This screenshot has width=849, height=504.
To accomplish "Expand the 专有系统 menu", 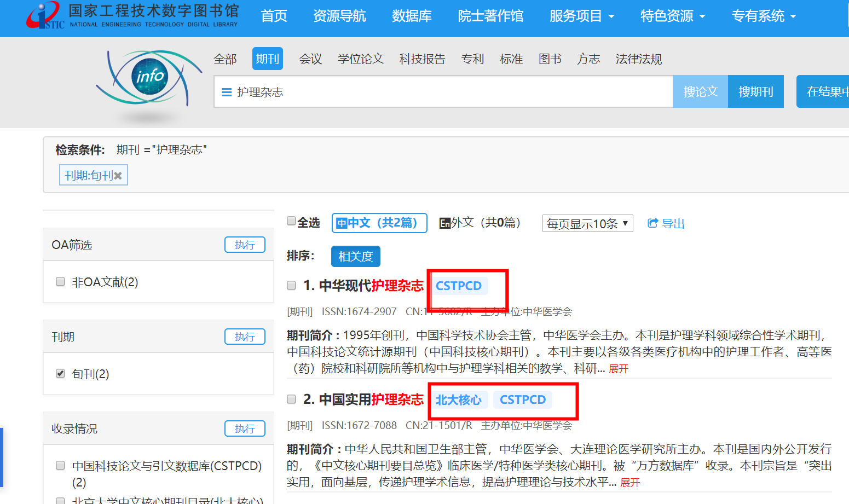I will [x=764, y=16].
